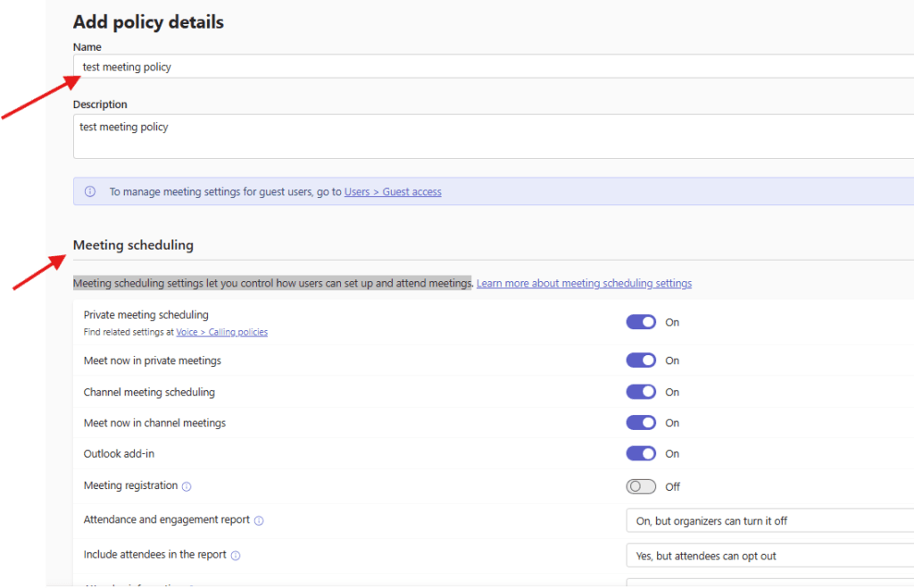Follow the Voice > Calling policies link
The height and width of the screenshot is (588, 914).
tap(221, 332)
